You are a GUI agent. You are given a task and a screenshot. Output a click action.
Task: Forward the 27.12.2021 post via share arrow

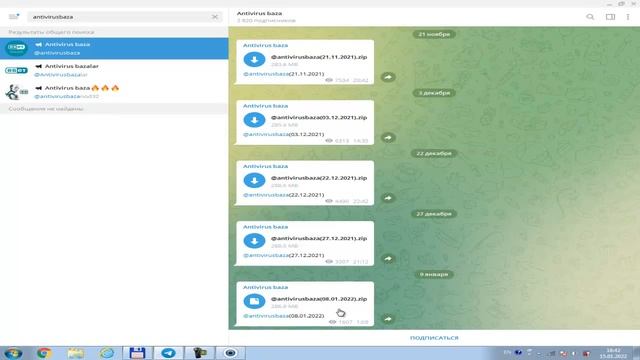pyautogui.click(x=388, y=258)
